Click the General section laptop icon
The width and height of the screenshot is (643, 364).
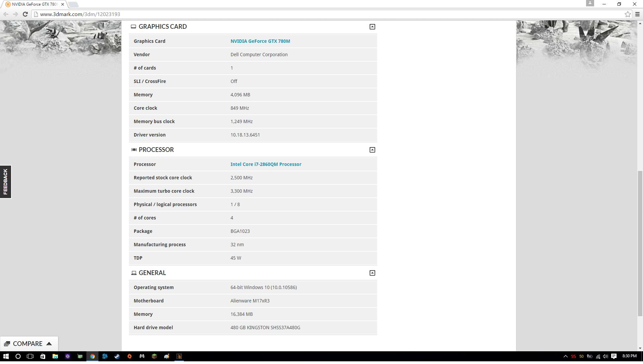[x=134, y=273]
